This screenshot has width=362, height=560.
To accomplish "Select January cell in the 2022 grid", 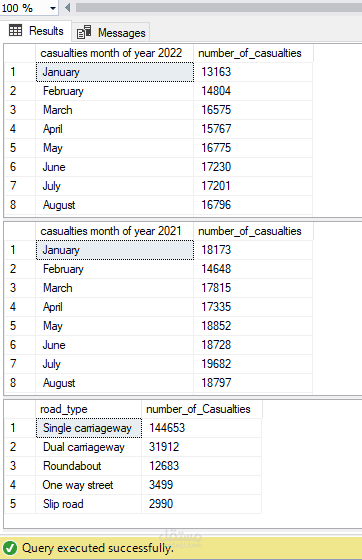I will pyautogui.click(x=114, y=72).
